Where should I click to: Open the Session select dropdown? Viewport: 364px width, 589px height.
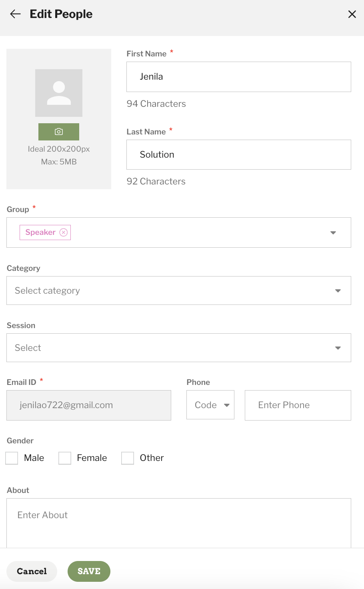[179, 348]
